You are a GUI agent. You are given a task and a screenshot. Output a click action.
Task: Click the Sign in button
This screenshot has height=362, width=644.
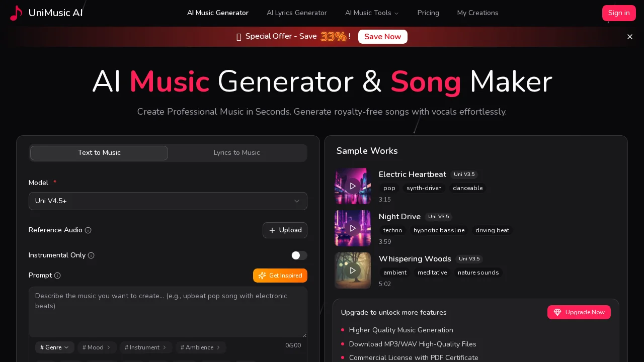[x=619, y=13]
